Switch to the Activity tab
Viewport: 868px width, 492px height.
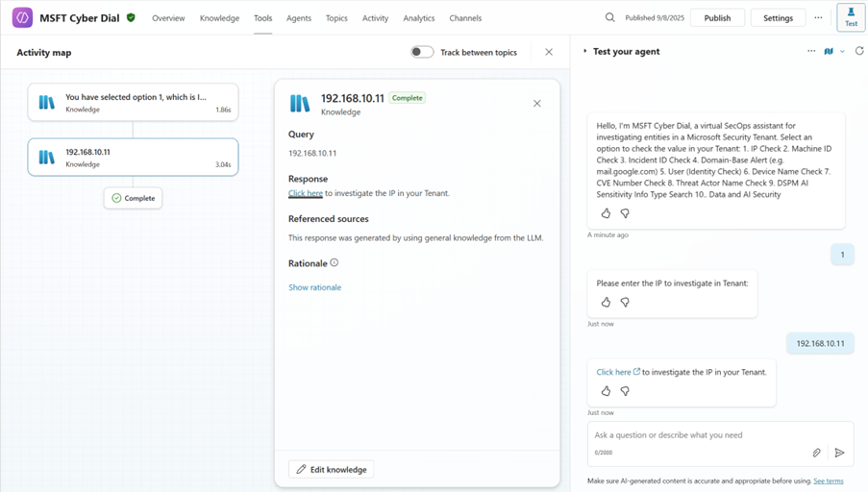pyautogui.click(x=375, y=17)
